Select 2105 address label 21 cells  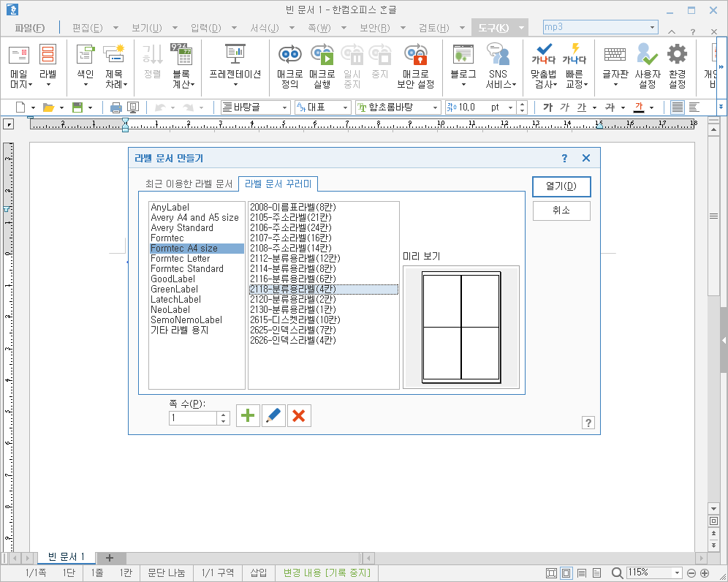pyautogui.click(x=291, y=217)
